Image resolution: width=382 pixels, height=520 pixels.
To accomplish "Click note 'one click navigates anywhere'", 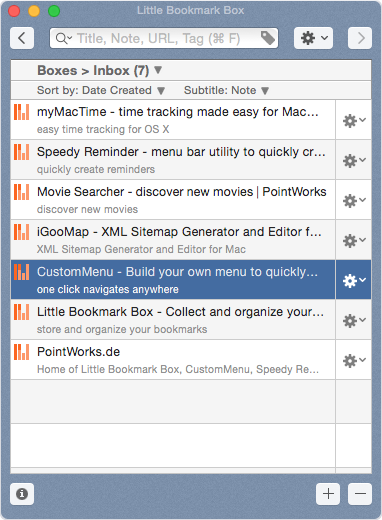I will tap(108, 289).
